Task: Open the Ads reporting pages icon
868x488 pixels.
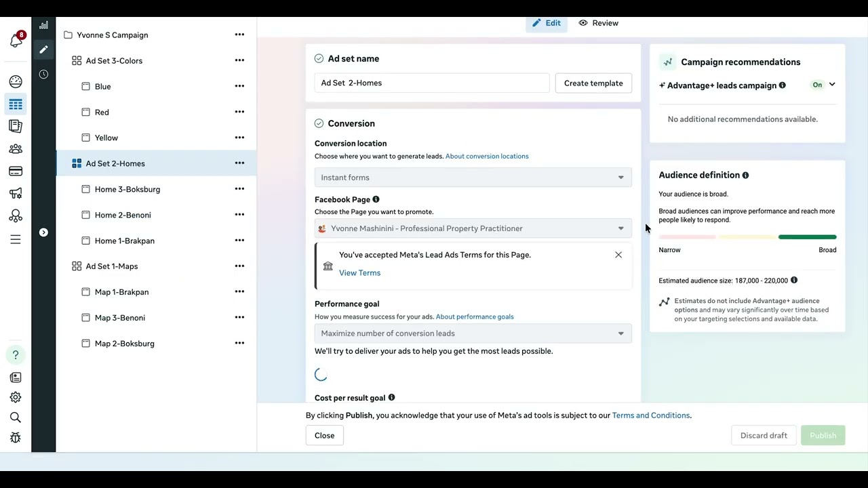Action: (x=16, y=126)
